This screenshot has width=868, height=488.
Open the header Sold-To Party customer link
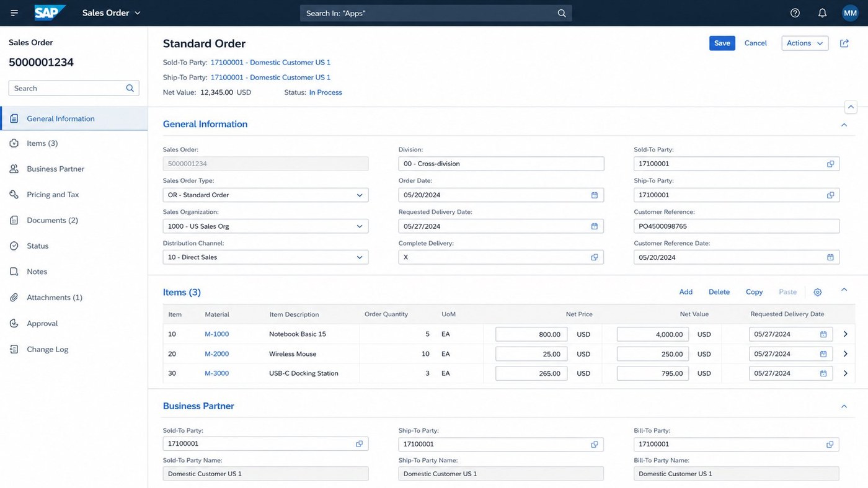[x=270, y=63]
